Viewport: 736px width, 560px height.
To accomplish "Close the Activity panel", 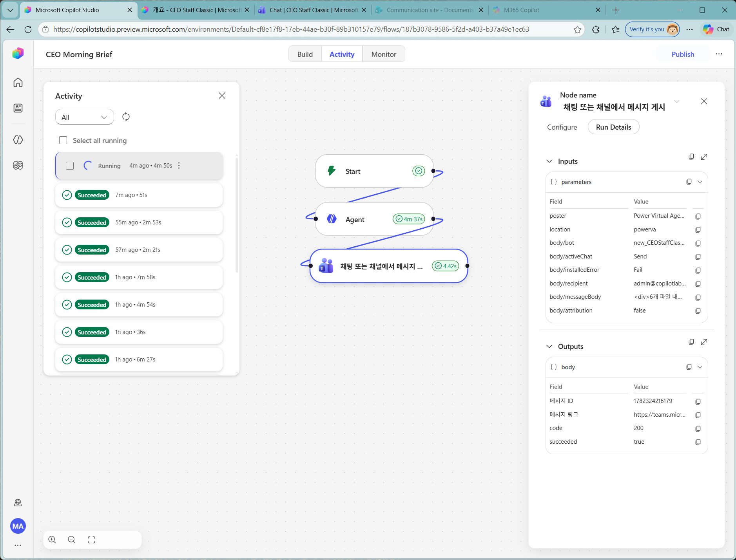I will (x=222, y=96).
